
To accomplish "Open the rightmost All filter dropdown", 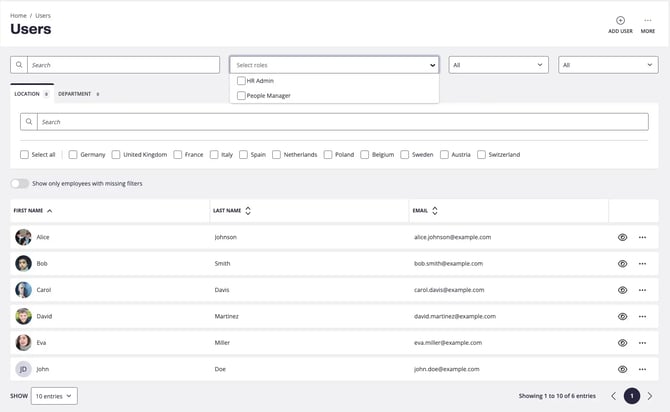I will [x=608, y=65].
